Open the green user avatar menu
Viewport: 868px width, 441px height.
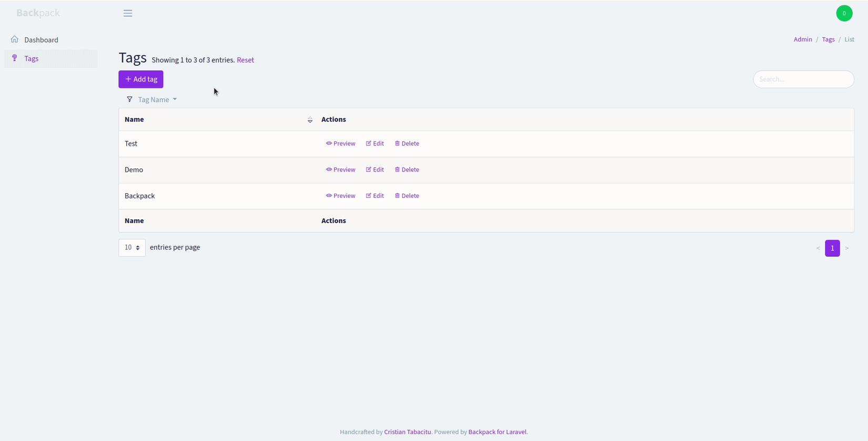point(844,13)
